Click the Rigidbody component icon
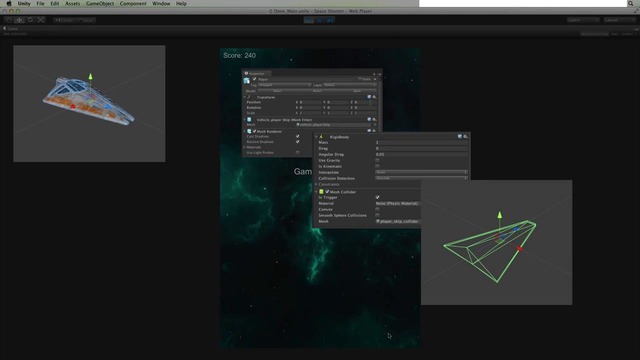The height and width of the screenshot is (360, 640). pos(321,137)
